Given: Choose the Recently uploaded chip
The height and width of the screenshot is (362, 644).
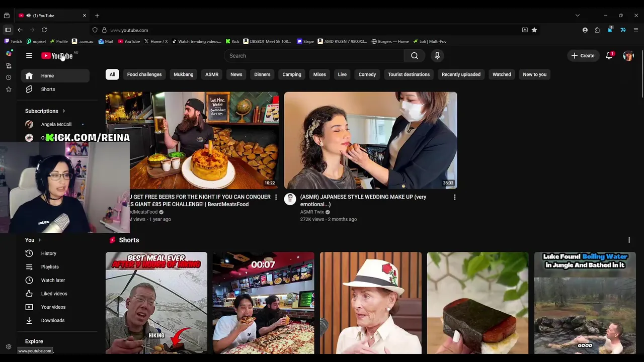Looking at the screenshot, I should (461, 74).
